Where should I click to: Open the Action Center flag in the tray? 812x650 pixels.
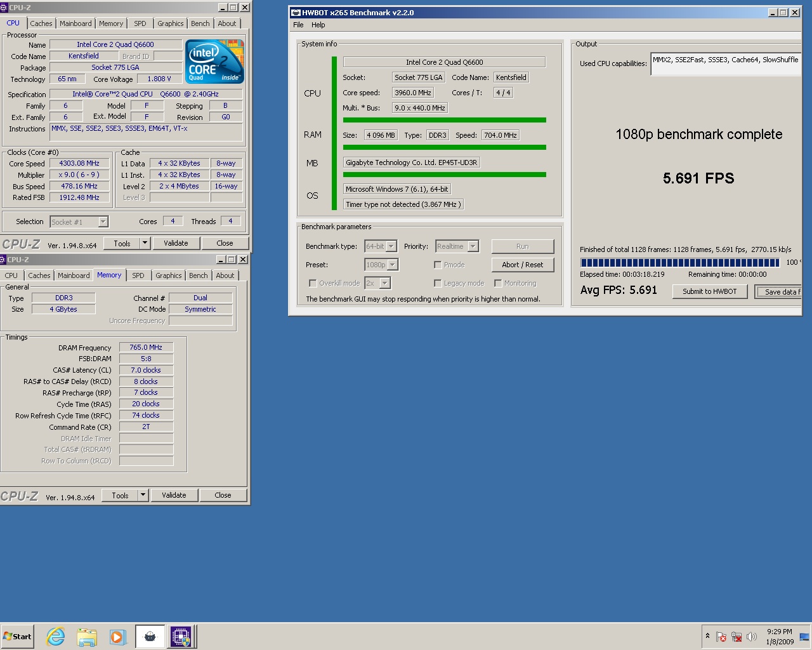click(721, 637)
